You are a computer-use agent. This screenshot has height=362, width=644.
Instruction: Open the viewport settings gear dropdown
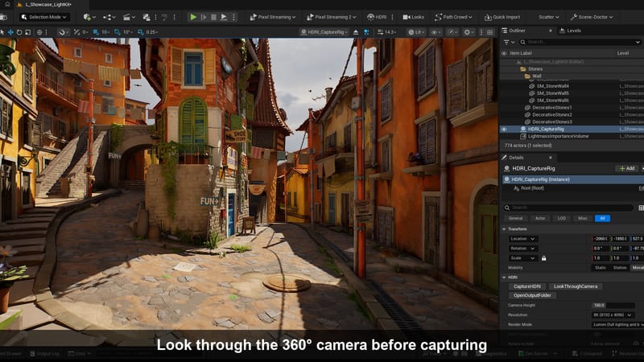pos(469,31)
